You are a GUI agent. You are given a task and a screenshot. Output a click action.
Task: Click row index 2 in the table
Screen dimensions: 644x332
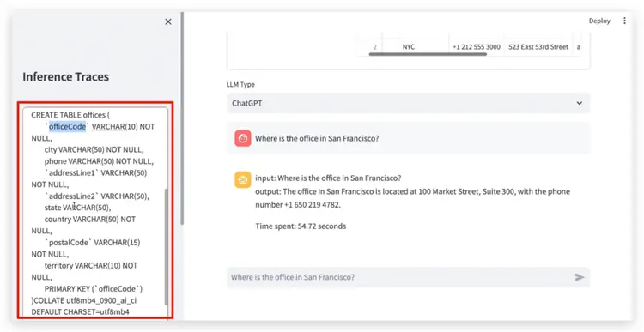tap(374, 47)
